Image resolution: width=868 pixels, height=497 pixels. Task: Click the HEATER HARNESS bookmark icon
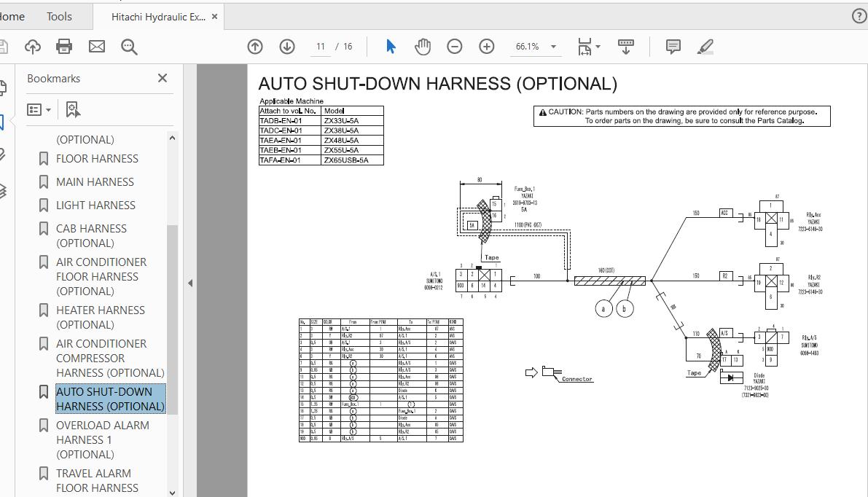point(44,310)
